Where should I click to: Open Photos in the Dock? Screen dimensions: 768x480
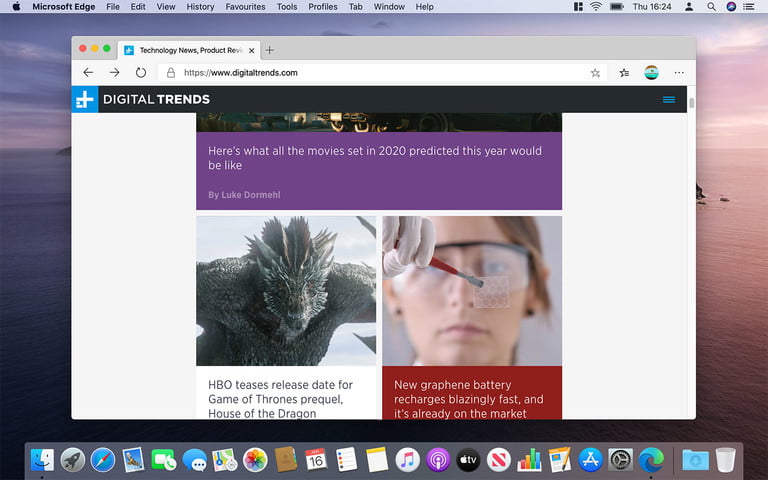coord(255,460)
